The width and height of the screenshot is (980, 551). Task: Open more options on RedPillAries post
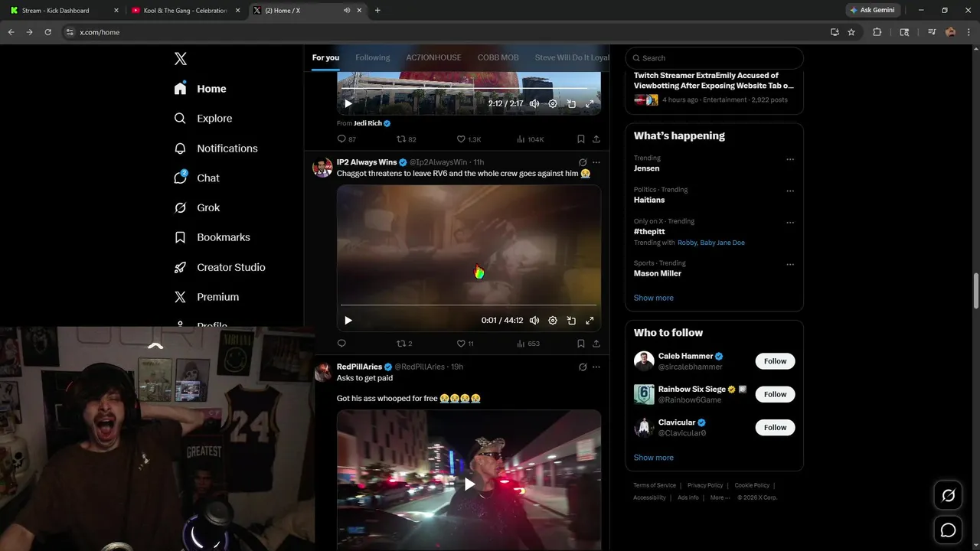click(x=596, y=367)
